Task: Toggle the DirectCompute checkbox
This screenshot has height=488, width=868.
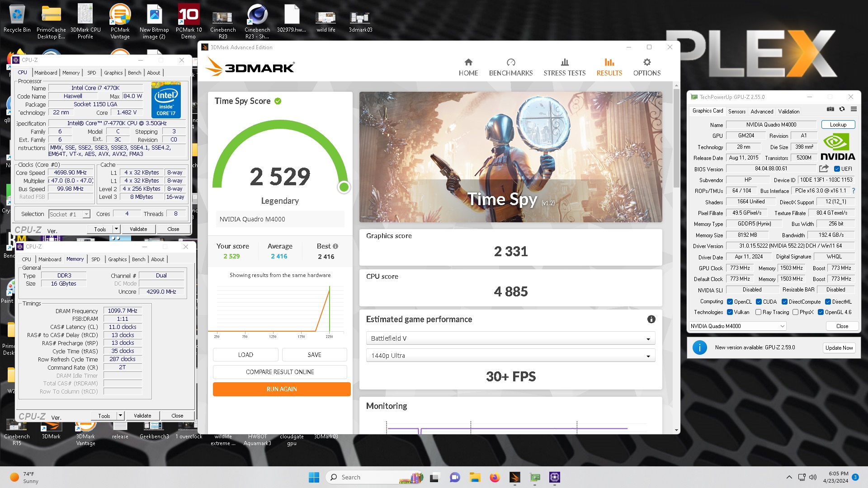Action: (784, 302)
